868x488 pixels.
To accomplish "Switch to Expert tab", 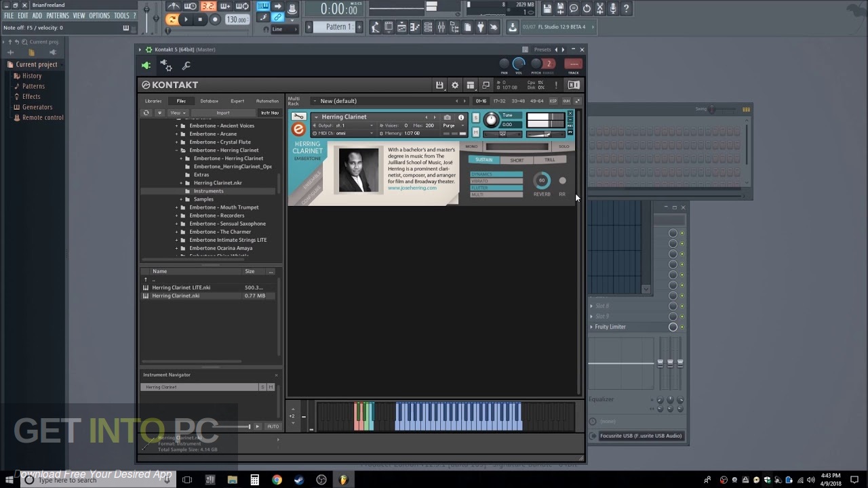I will 237,101.
